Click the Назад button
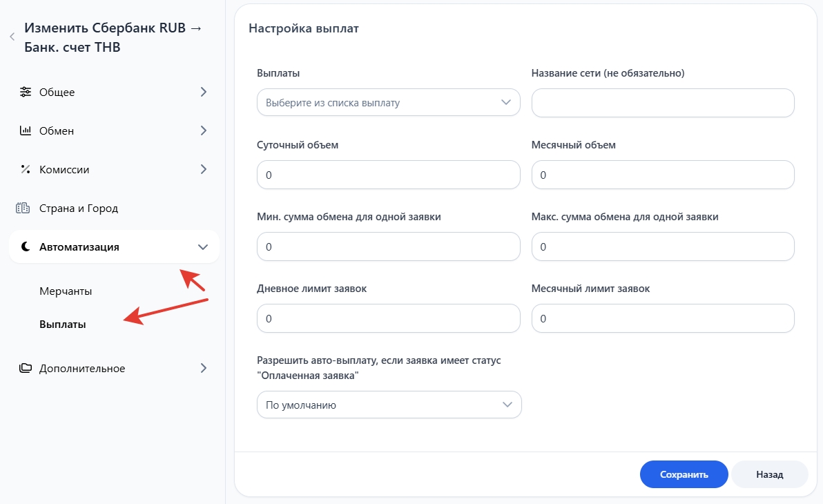823x504 pixels. click(x=769, y=474)
